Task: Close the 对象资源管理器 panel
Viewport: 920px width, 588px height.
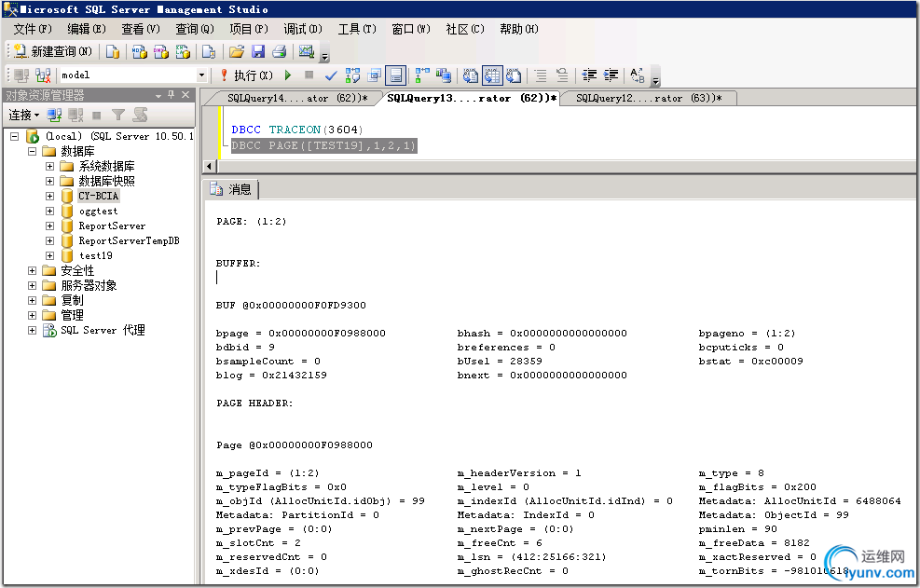Action: (x=185, y=94)
